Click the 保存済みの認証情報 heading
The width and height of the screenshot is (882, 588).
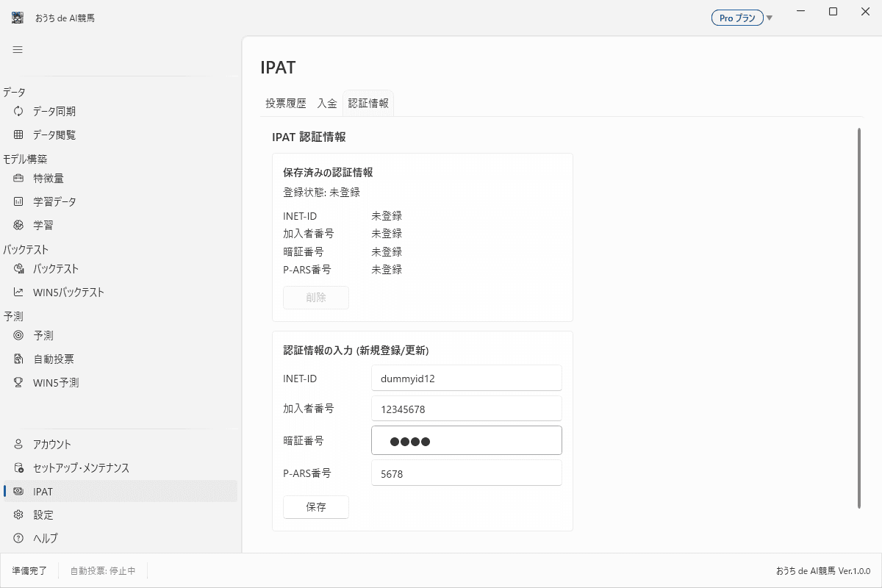[x=328, y=173]
